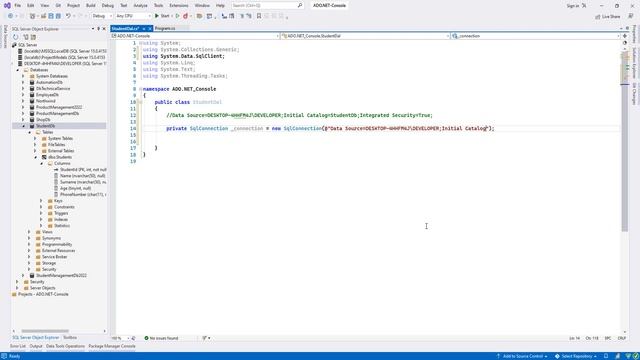Click the Undo arrow in toolbar
The width and height of the screenshot is (640, 360).
coord(68,16)
